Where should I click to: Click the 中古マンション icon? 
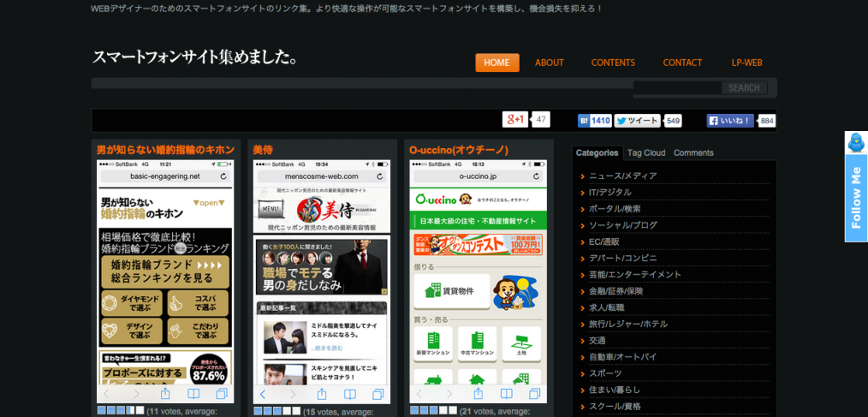pos(477,344)
